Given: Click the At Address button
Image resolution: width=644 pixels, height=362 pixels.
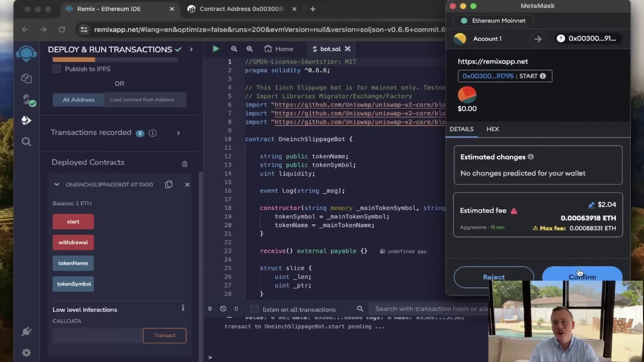Looking at the screenshot, I should pos(78,100).
